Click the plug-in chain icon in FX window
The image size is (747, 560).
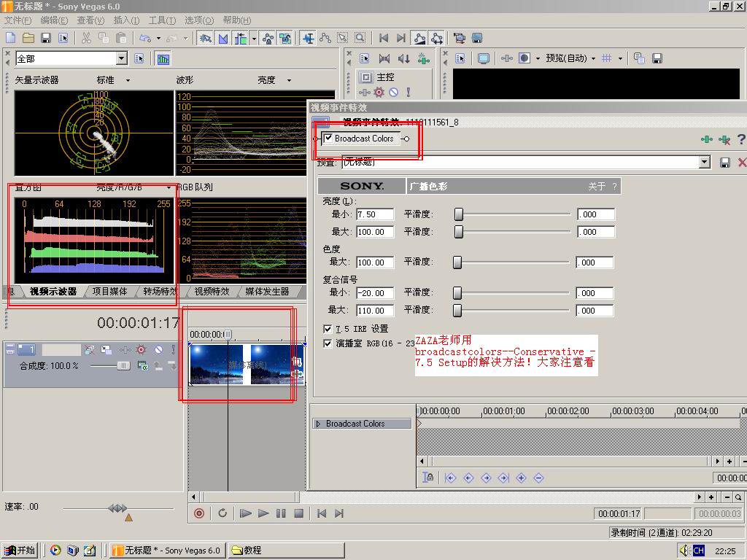706,139
